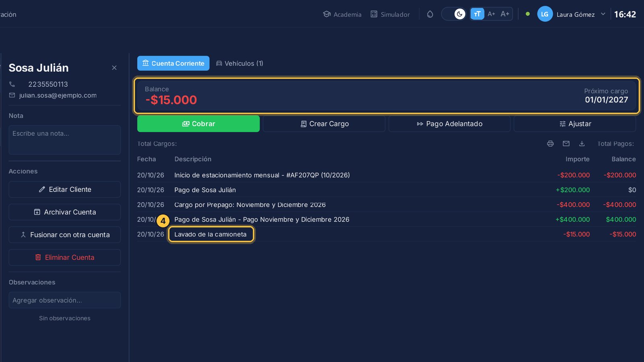Send the statement by email icon
This screenshot has width=644, height=362.
[566, 144]
